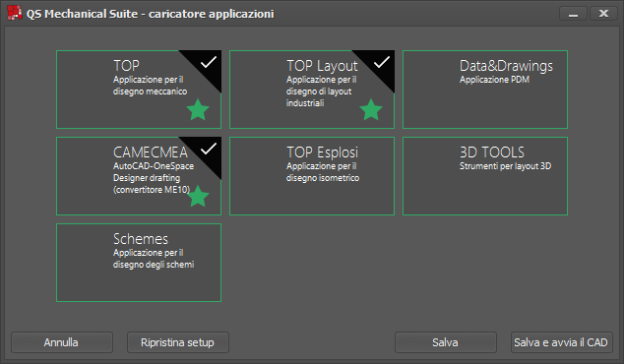The height and width of the screenshot is (364, 624).
Task: Click the 'disegno di layout industriali' description
Action: coord(319,97)
